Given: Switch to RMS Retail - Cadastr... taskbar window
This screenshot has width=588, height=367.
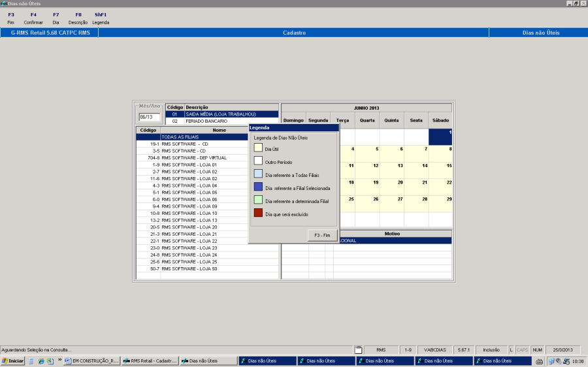Looking at the screenshot, I should click(x=150, y=361).
